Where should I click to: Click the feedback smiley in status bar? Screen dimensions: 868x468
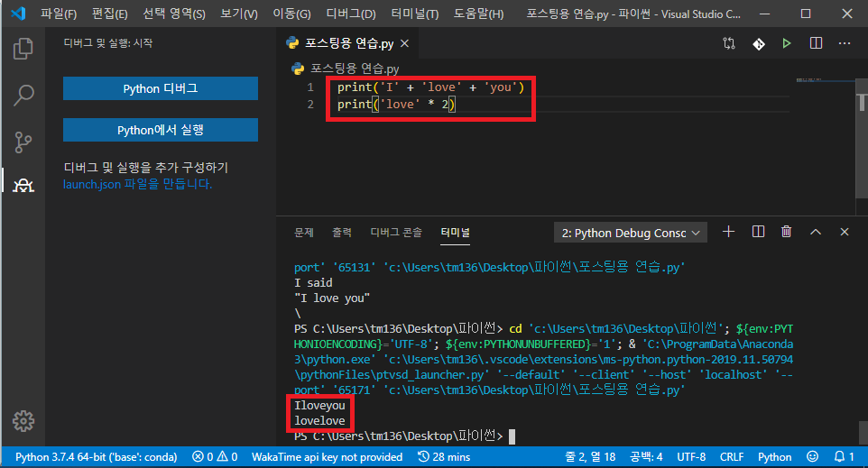812,457
